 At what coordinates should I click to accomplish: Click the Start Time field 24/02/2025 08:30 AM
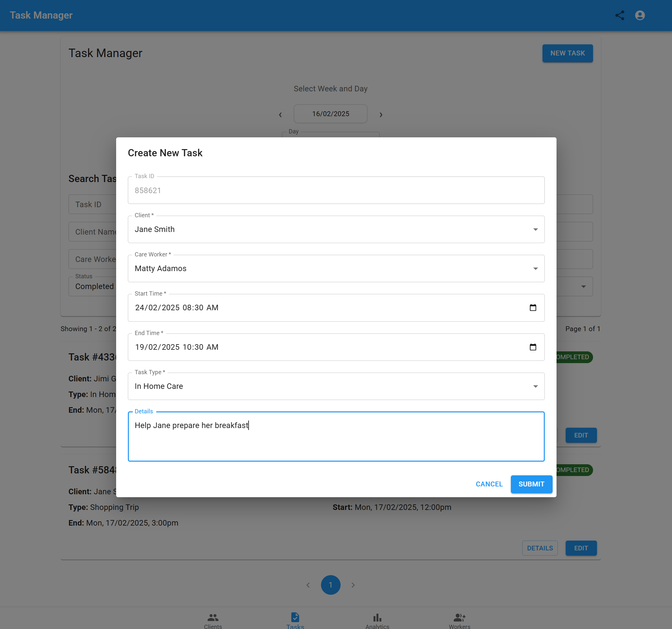(336, 308)
